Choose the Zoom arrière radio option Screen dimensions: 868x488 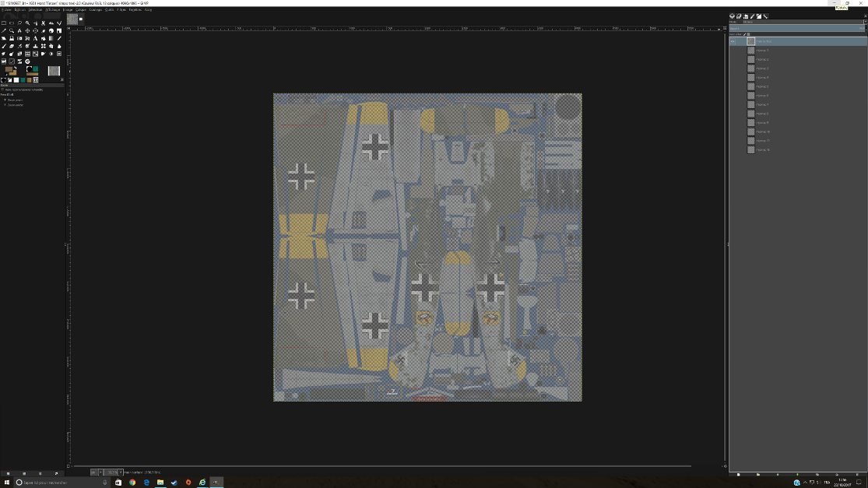(x=5, y=104)
